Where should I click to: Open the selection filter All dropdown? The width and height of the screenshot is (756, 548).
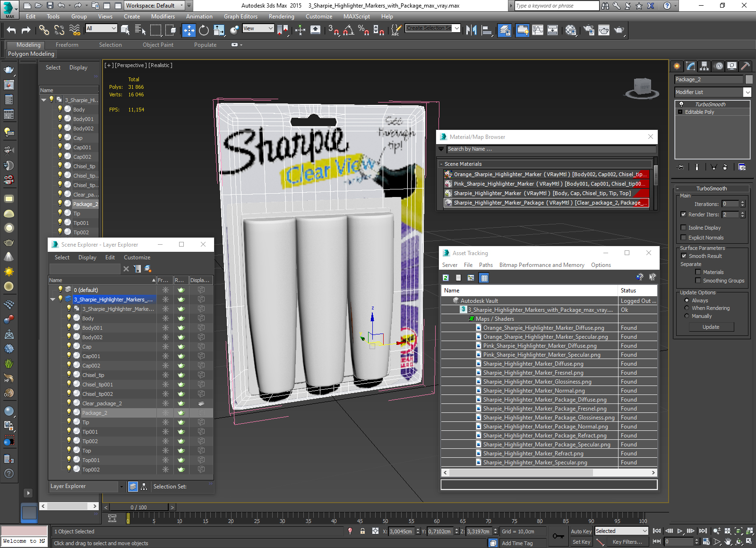click(101, 28)
